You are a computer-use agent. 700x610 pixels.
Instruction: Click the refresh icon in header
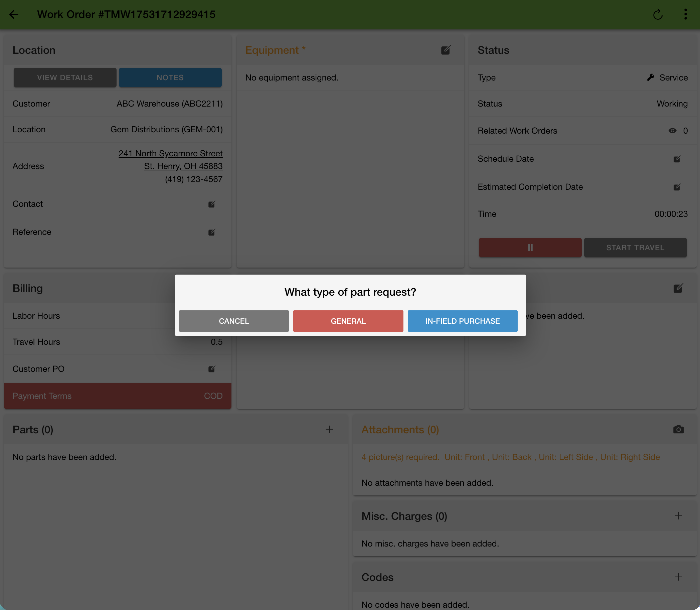pos(658,14)
